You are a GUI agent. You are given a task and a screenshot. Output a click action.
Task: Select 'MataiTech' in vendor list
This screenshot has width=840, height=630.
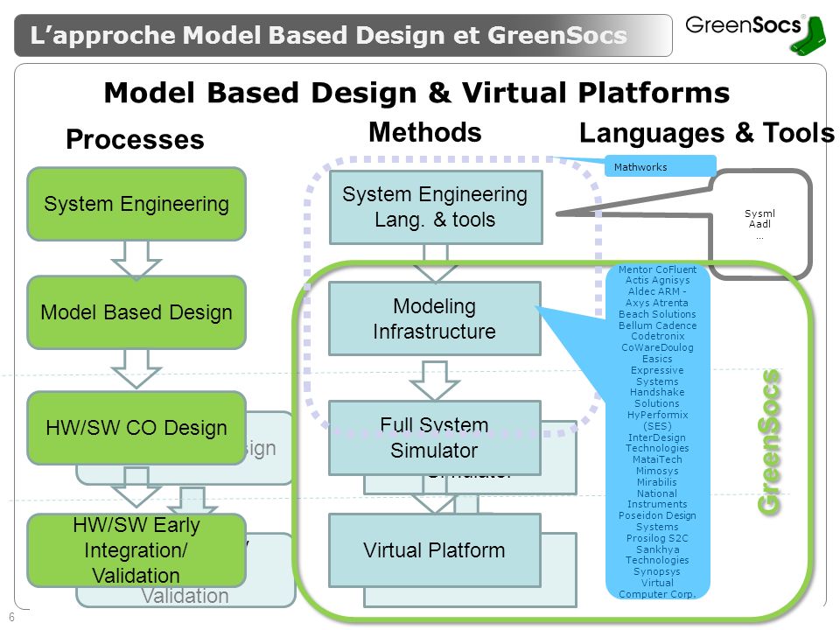657,459
